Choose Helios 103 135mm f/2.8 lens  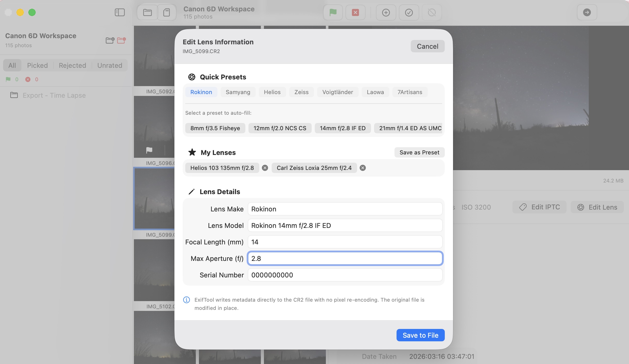pyautogui.click(x=222, y=168)
